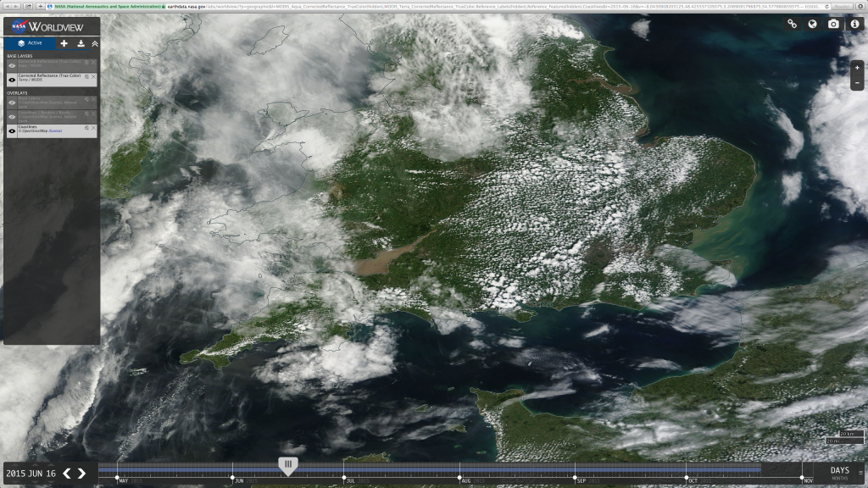The width and height of the screenshot is (868, 488).
Task: Remove the Place Labels overlay
Action: (93, 99)
